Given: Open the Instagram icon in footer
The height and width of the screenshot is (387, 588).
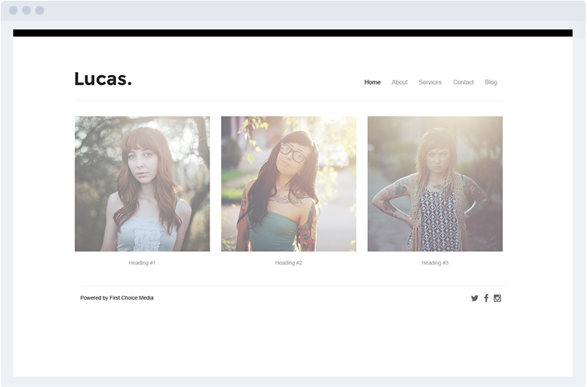Looking at the screenshot, I should pyautogui.click(x=498, y=298).
